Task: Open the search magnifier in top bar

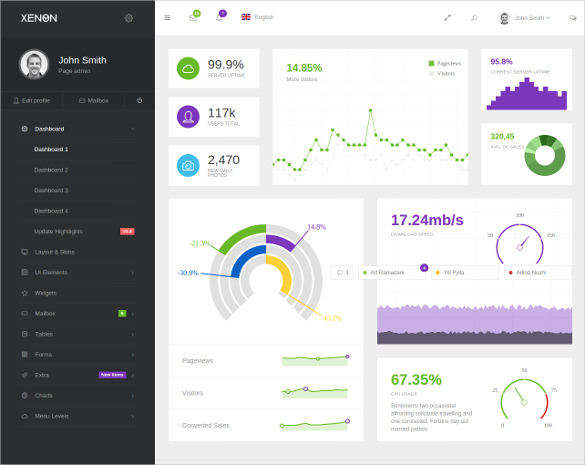Action: [x=474, y=18]
